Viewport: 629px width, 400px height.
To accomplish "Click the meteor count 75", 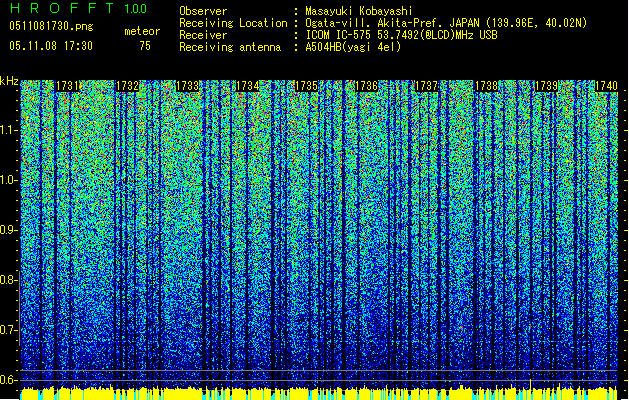I will (145, 46).
